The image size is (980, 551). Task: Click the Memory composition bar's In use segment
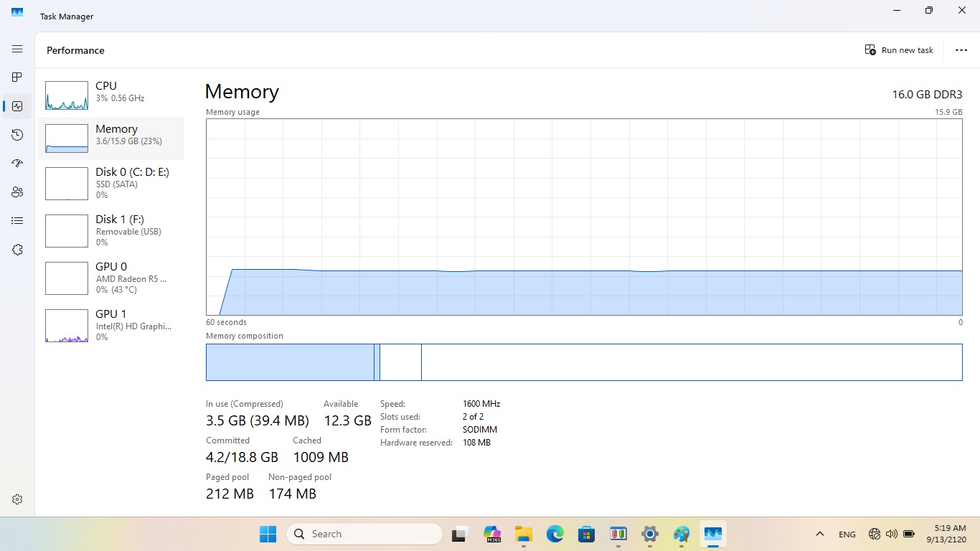[290, 362]
